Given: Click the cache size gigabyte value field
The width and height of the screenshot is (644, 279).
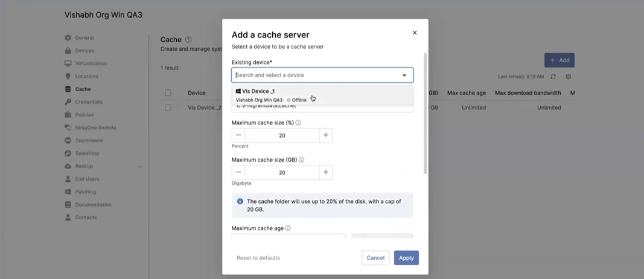Looking at the screenshot, I should point(282,173).
